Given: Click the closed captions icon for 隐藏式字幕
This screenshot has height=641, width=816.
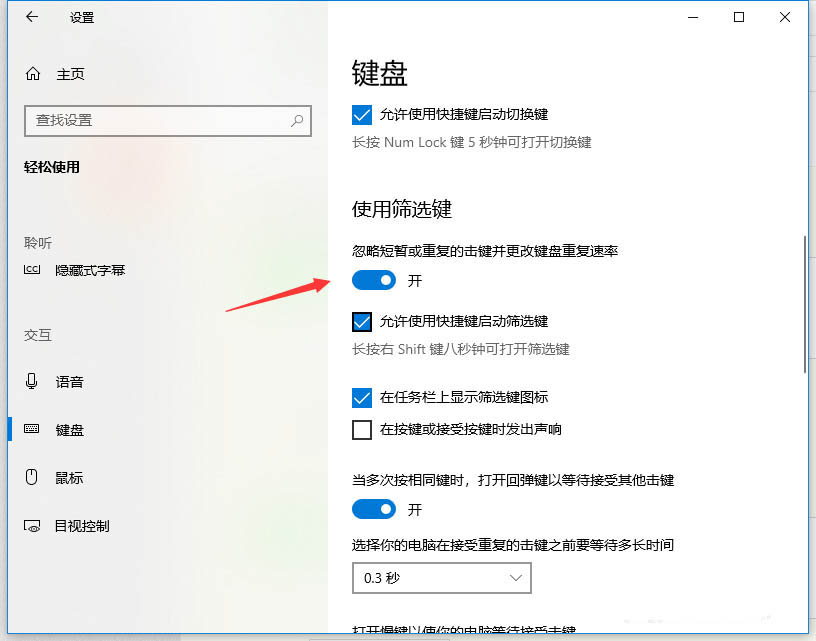Looking at the screenshot, I should (32, 270).
